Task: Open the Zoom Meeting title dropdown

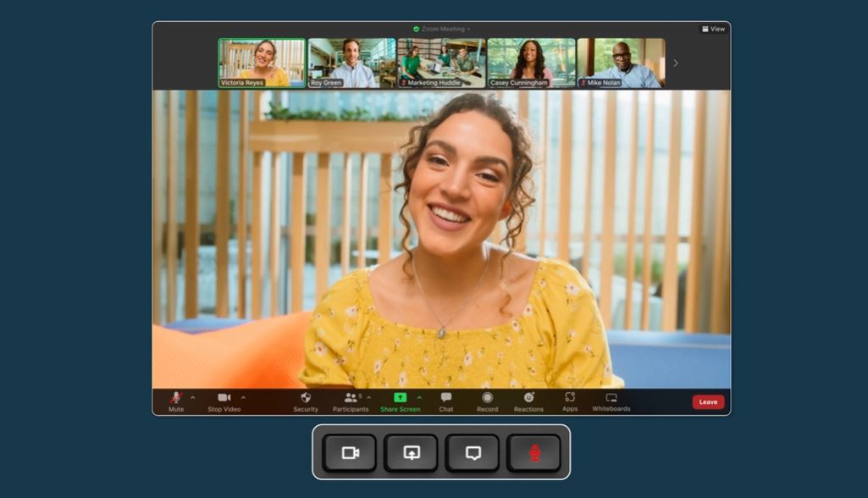Action: point(442,29)
